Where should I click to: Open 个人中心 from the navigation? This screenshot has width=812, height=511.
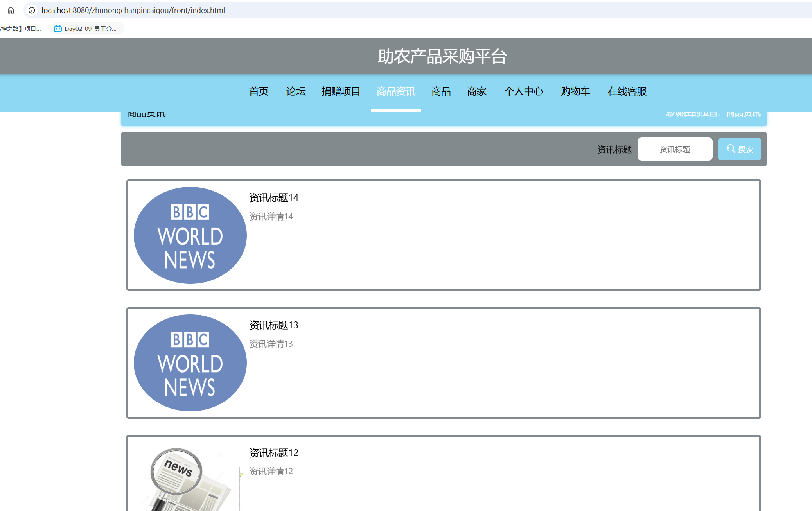click(x=524, y=91)
